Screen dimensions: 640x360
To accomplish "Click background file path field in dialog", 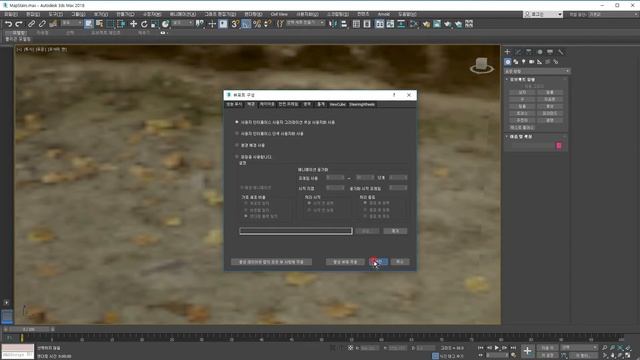I will click(x=296, y=231).
